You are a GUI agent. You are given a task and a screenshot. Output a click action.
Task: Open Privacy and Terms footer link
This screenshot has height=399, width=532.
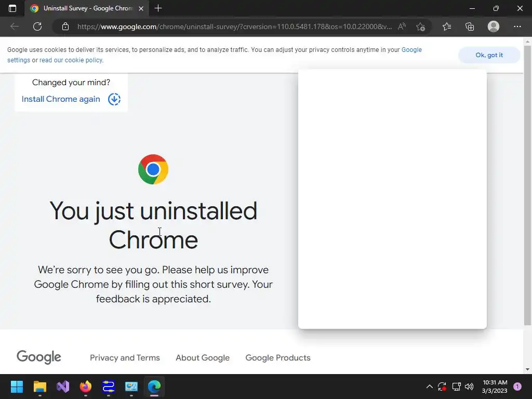125,357
